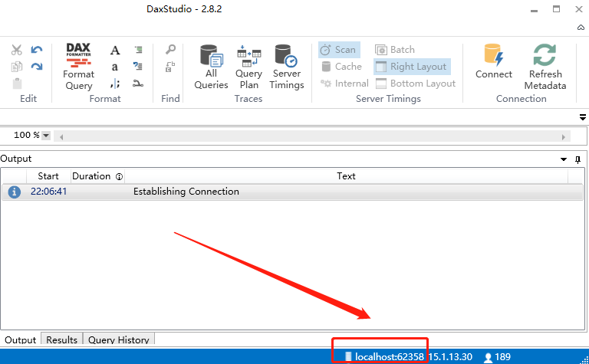Image resolution: width=589 pixels, height=364 pixels.
Task: Enable the All Queries trace
Action: point(211,67)
